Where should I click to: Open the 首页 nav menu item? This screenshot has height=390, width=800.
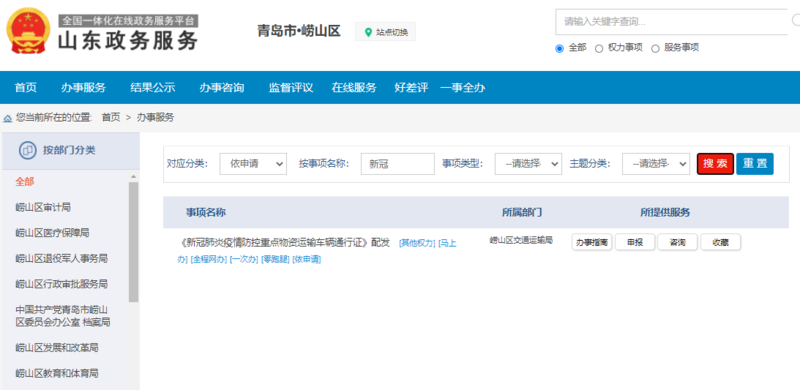(x=26, y=88)
